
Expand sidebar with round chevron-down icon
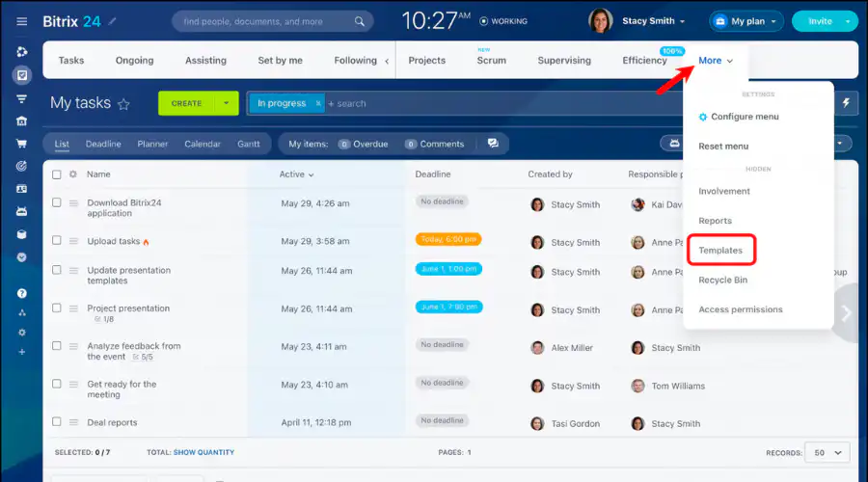coord(21,257)
